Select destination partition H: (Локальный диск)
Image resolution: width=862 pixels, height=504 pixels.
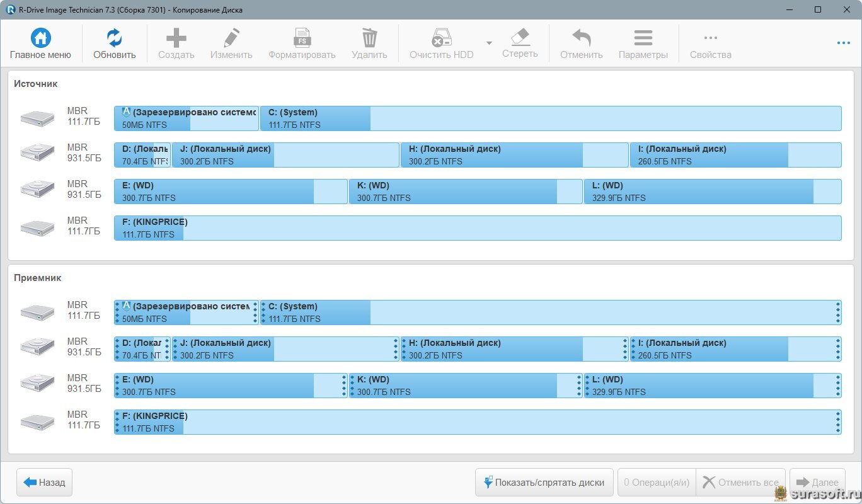[x=514, y=349]
